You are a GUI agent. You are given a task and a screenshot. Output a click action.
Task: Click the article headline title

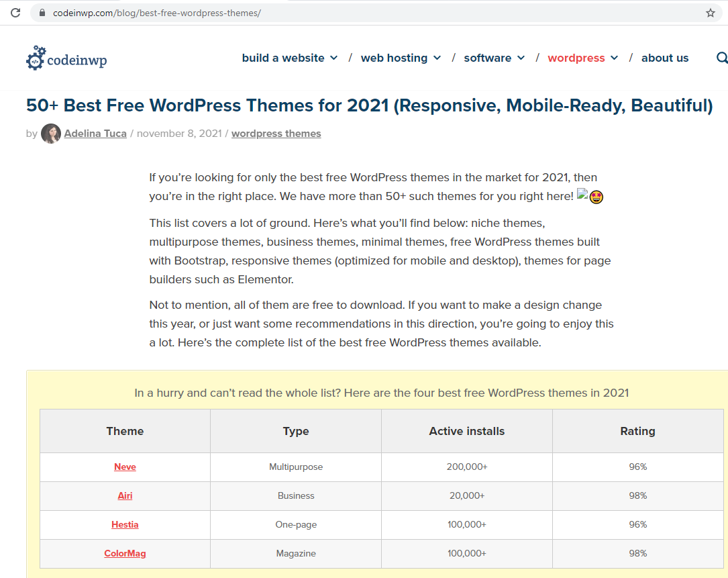[369, 105]
